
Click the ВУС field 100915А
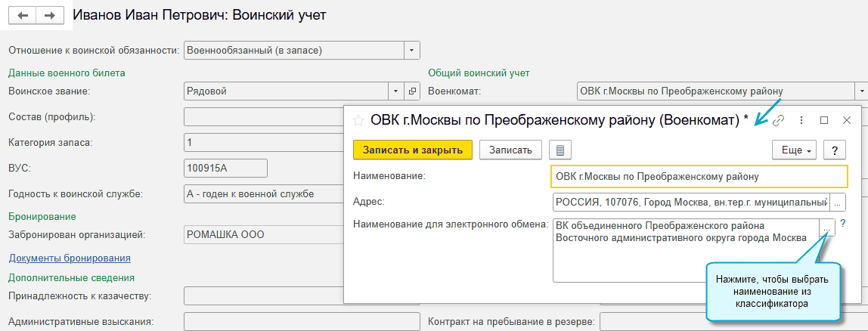(x=225, y=168)
